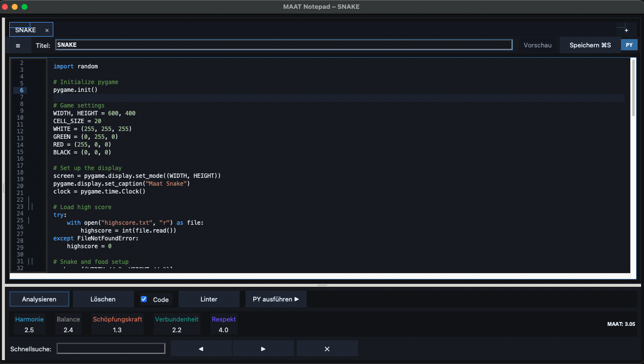Click 'WHITE = (255, 255, 255)' line
Screen dimensions: 644x364
pyautogui.click(x=92, y=129)
